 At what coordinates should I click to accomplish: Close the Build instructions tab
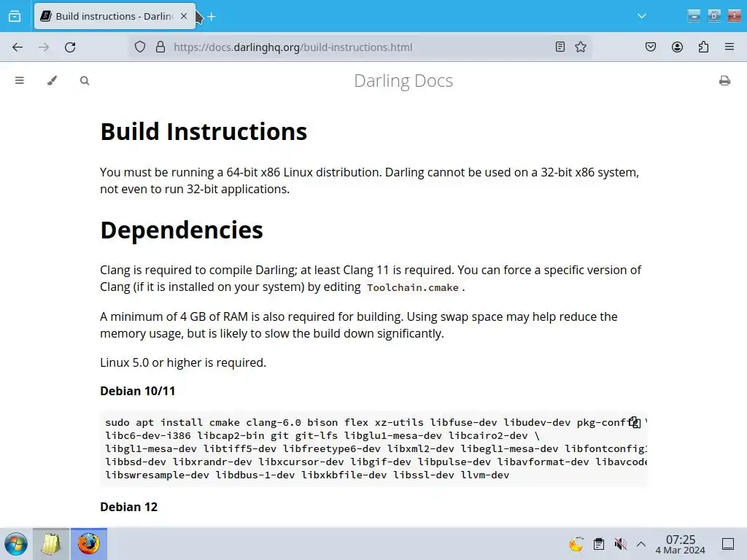coord(184,16)
